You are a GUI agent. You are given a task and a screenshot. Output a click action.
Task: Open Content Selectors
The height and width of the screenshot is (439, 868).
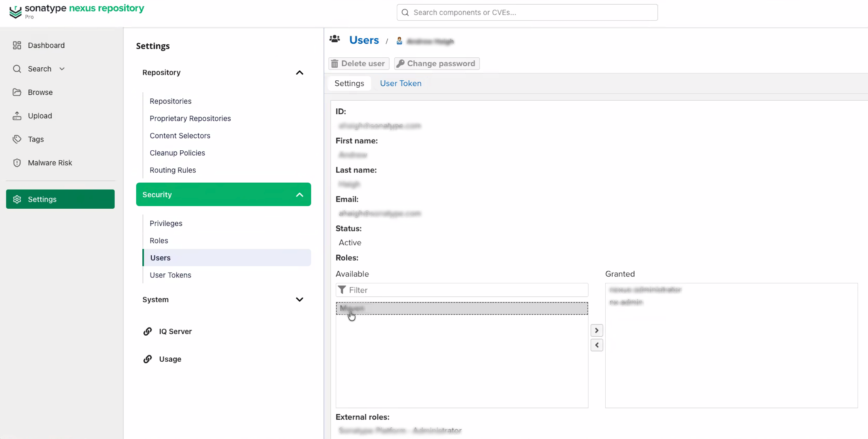(x=180, y=136)
